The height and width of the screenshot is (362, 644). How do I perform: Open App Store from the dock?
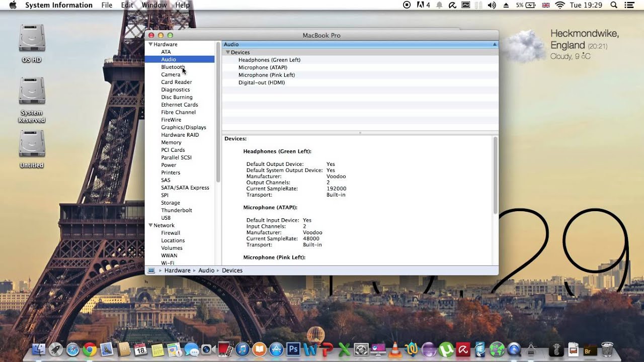(x=276, y=349)
